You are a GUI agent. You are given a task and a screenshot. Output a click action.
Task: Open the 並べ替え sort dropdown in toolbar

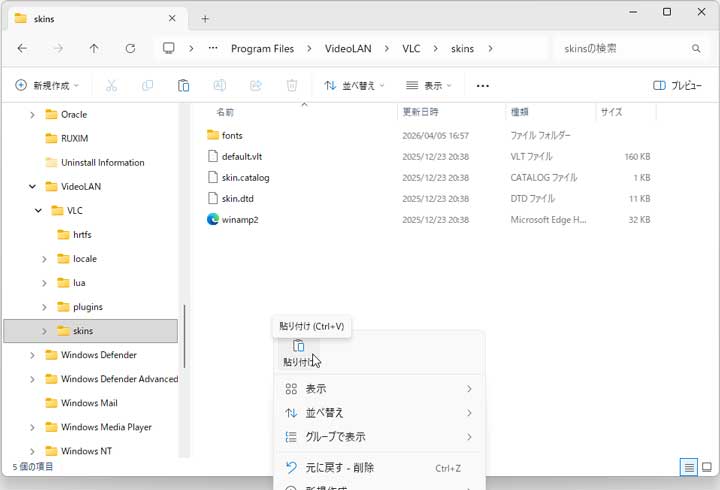pos(354,85)
